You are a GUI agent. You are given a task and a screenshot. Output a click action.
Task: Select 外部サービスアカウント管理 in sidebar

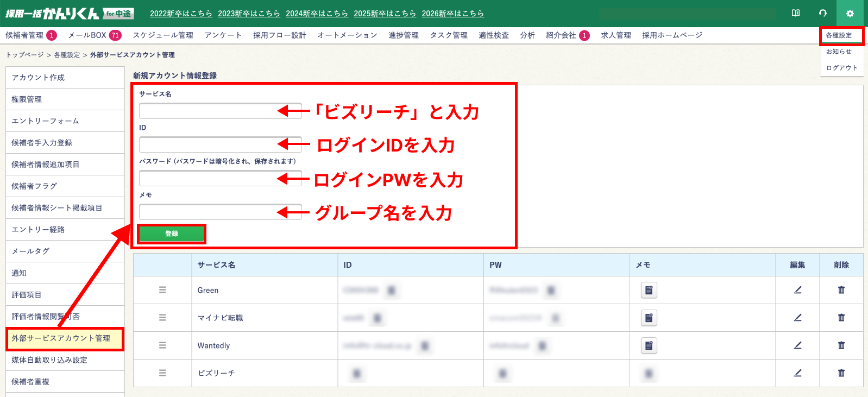click(61, 338)
